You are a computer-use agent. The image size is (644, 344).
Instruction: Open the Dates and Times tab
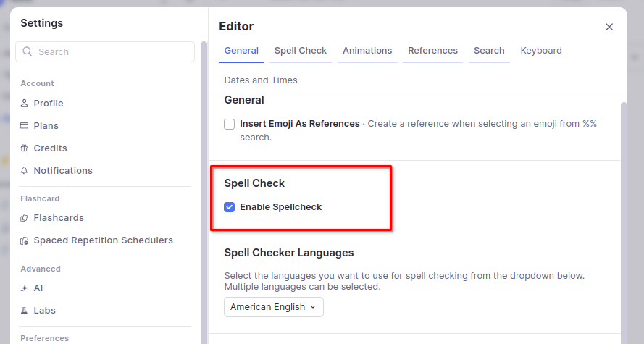[261, 80]
